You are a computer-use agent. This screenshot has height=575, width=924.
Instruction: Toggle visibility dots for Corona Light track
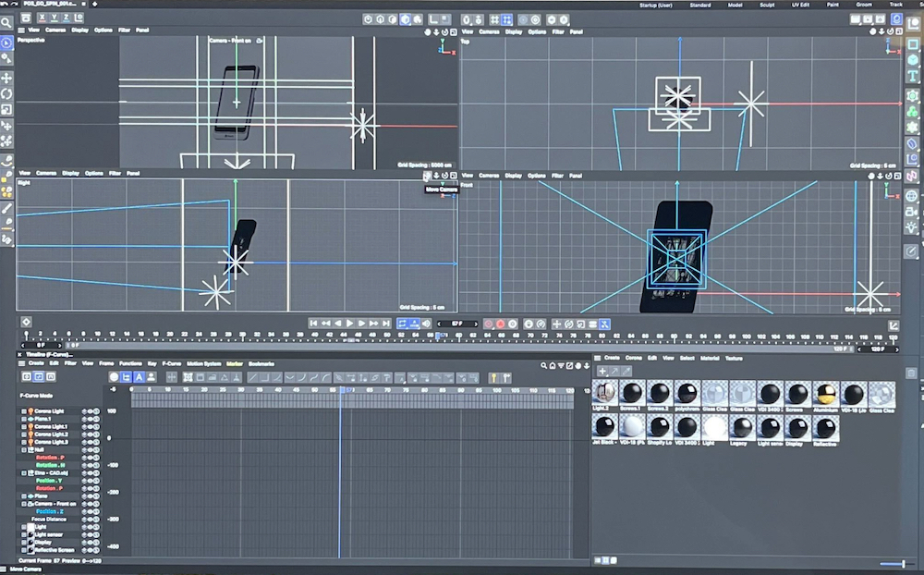pyautogui.click(x=91, y=410)
